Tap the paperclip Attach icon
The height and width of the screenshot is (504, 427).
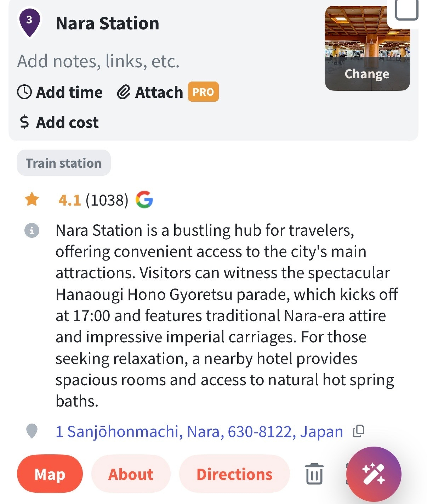point(124,92)
